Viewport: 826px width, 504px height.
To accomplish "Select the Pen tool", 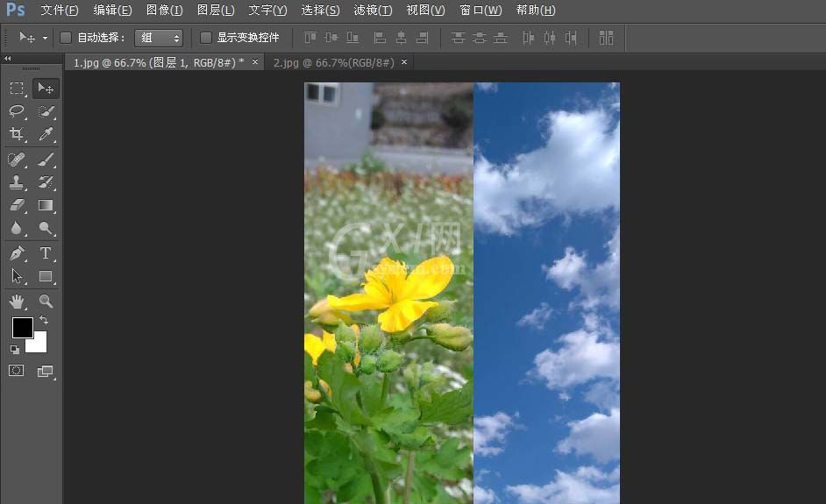I will (x=17, y=253).
